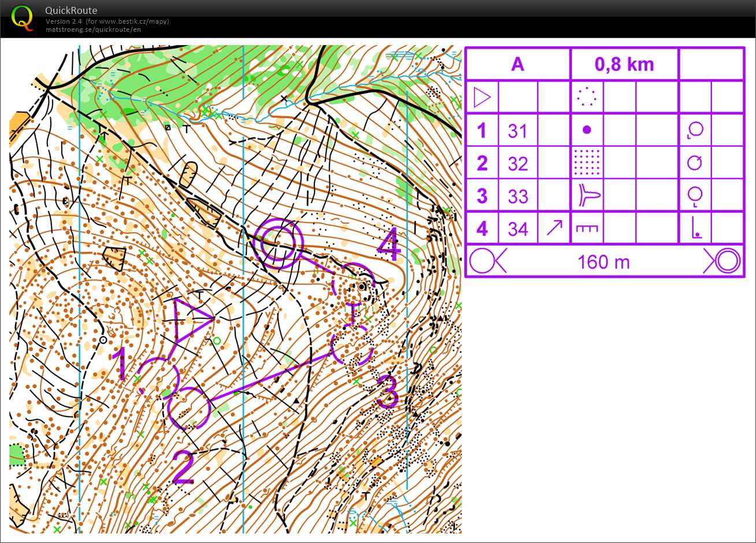Click control code 34 in the table

[517, 229]
